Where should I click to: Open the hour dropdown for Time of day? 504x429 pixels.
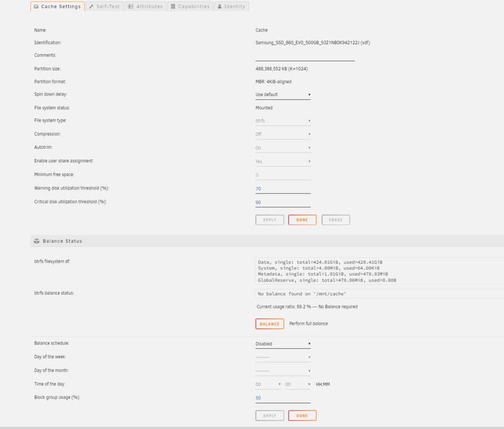click(x=268, y=384)
